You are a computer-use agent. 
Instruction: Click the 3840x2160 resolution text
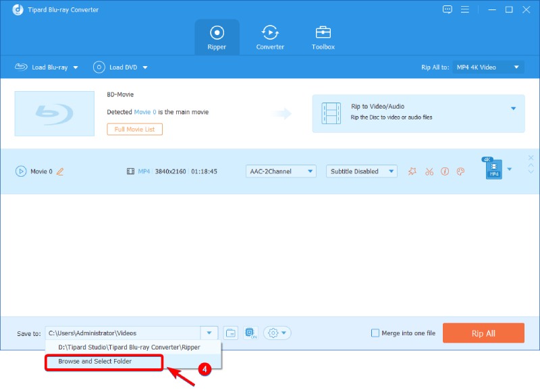(171, 171)
